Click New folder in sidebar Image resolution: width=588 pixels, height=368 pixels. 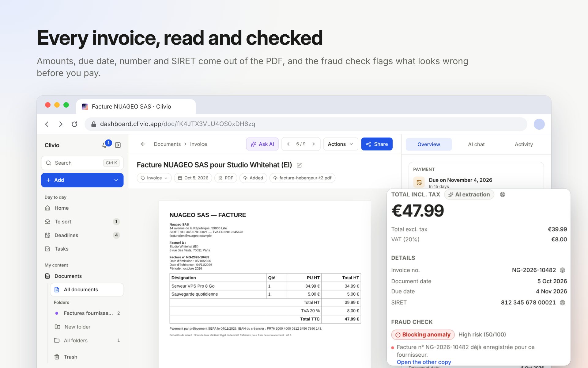pyautogui.click(x=87, y=327)
